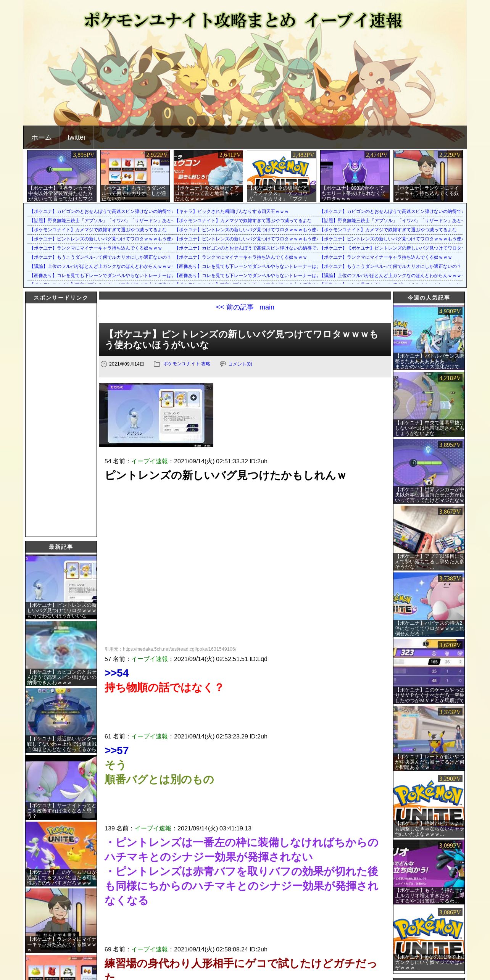Click the >>57 reply anchor

click(116, 750)
